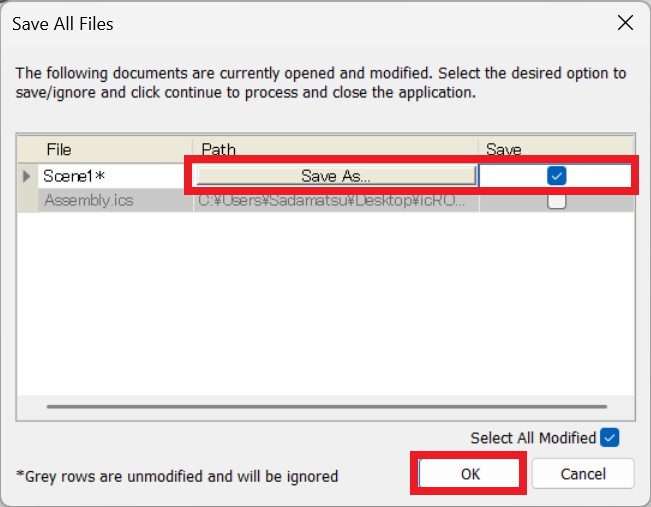Click the empty area of the file list
651x507 pixels.
325,300
